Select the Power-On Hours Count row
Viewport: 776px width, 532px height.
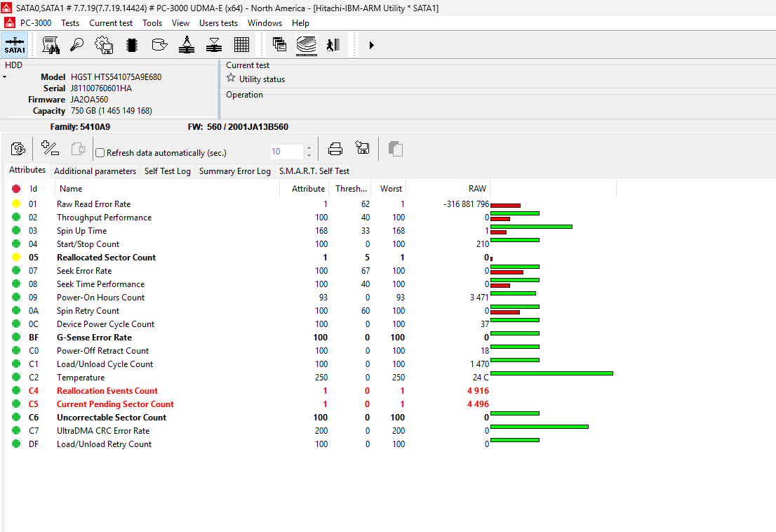310,298
